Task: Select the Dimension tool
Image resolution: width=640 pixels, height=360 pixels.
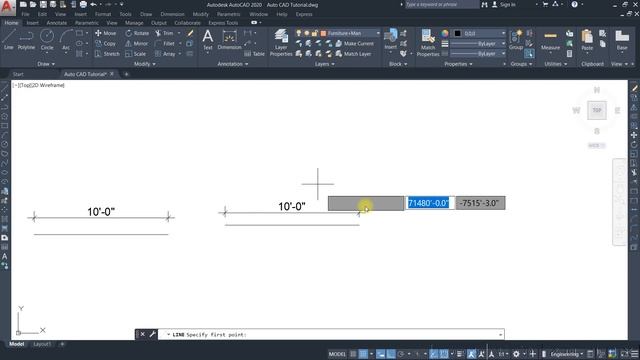Action: [229, 40]
